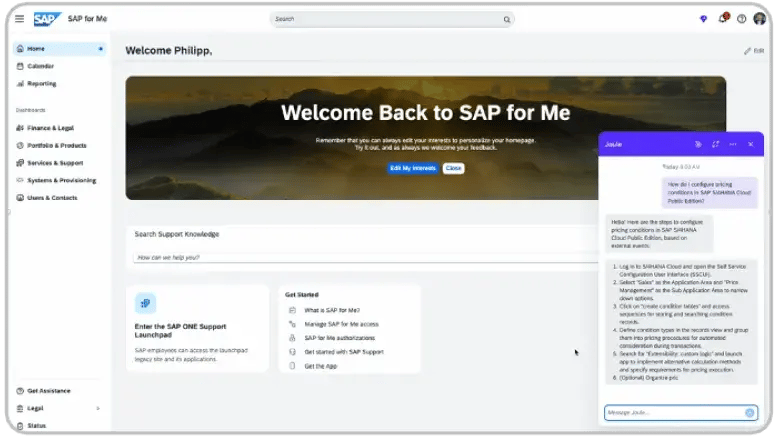The image size is (778, 438).
Task: Click the Close button on banner
Action: coord(454,168)
